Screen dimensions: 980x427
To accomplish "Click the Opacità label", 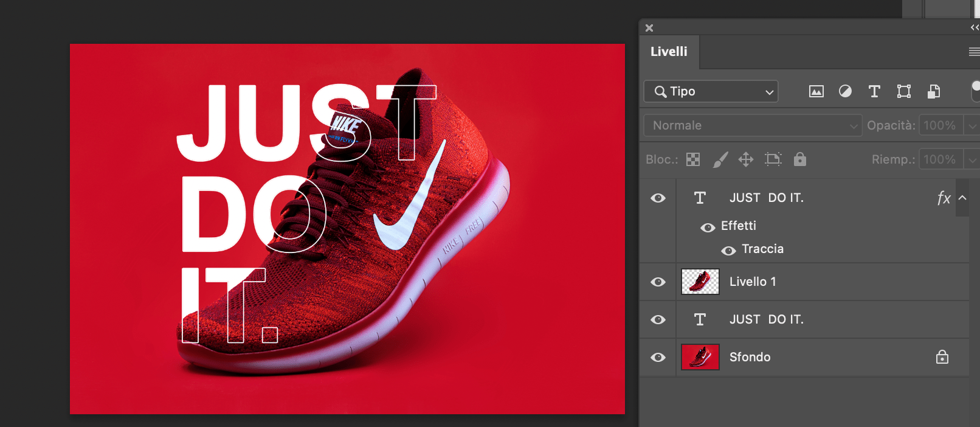I will click(x=891, y=125).
